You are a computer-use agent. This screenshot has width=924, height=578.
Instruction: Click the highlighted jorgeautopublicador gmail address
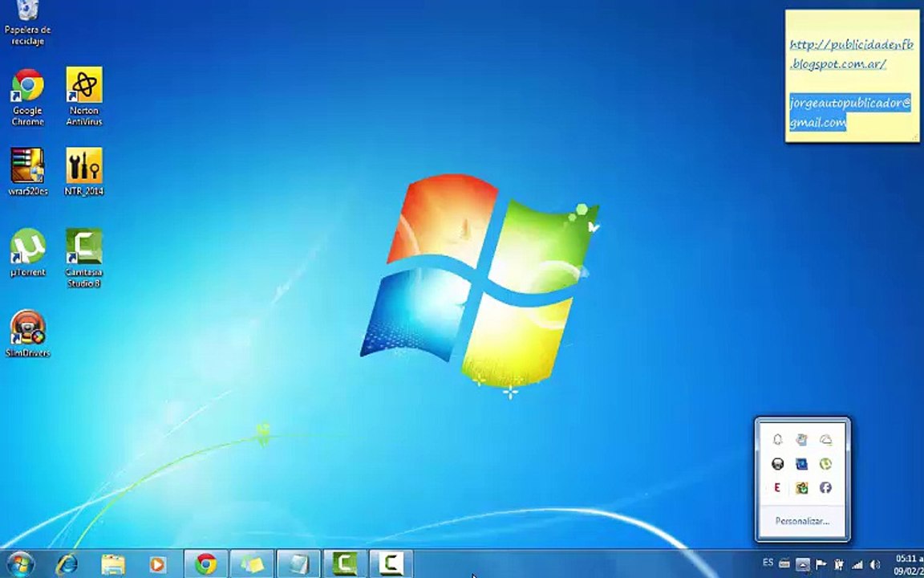click(849, 112)
